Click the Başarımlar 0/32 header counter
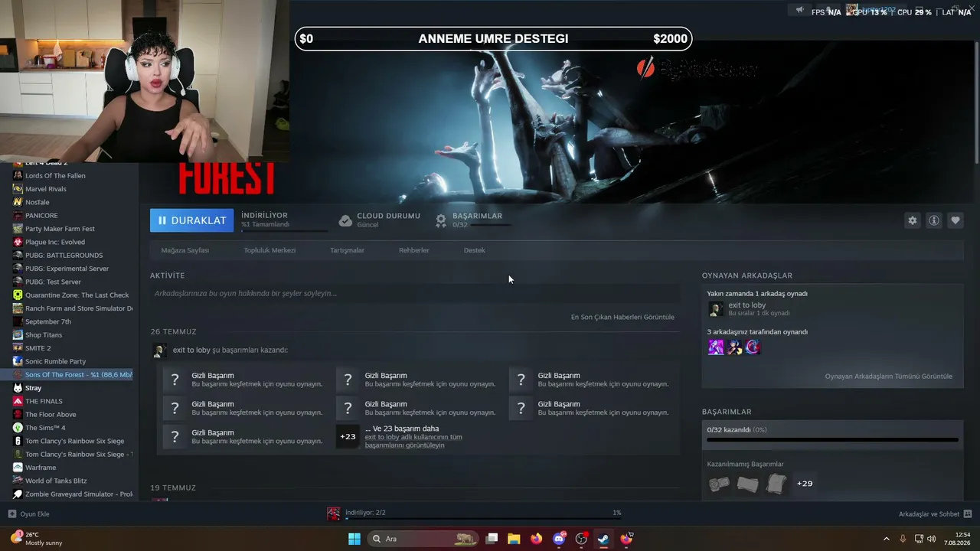 point(460,225)
